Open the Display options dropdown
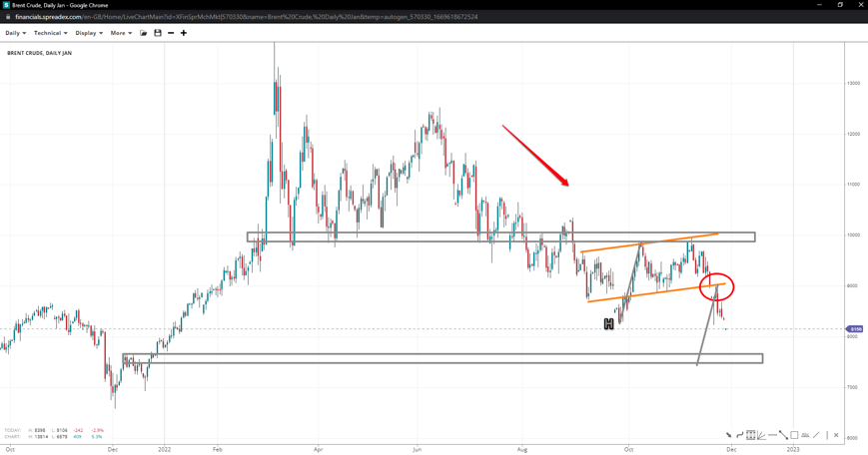The height and width of the screenshot is (455, 868). (89, 33)
